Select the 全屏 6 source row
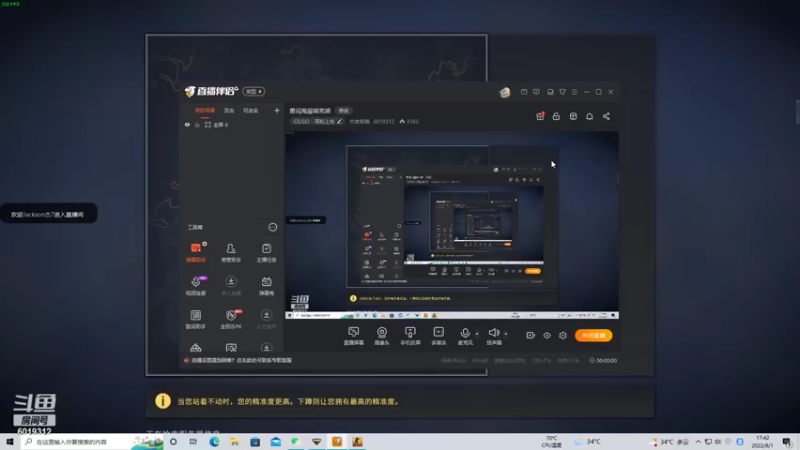Image resolution: width=800 pixels, height=450 pixels. [x=232, y=124]
